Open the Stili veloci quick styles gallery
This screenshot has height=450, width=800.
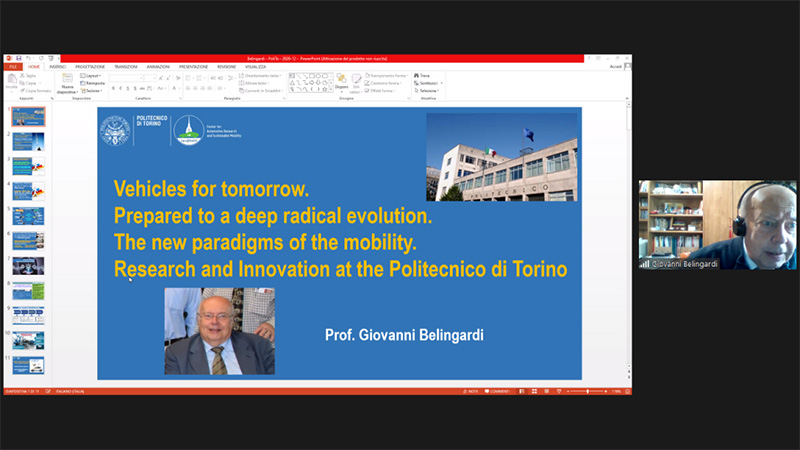tap(356, 83)
